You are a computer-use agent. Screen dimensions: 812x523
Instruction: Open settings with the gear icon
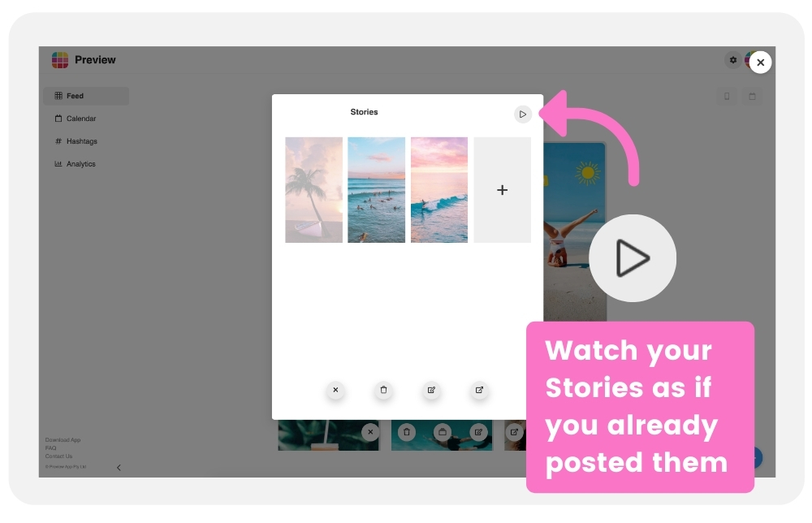pyautogui.click(x=732, y=60)
